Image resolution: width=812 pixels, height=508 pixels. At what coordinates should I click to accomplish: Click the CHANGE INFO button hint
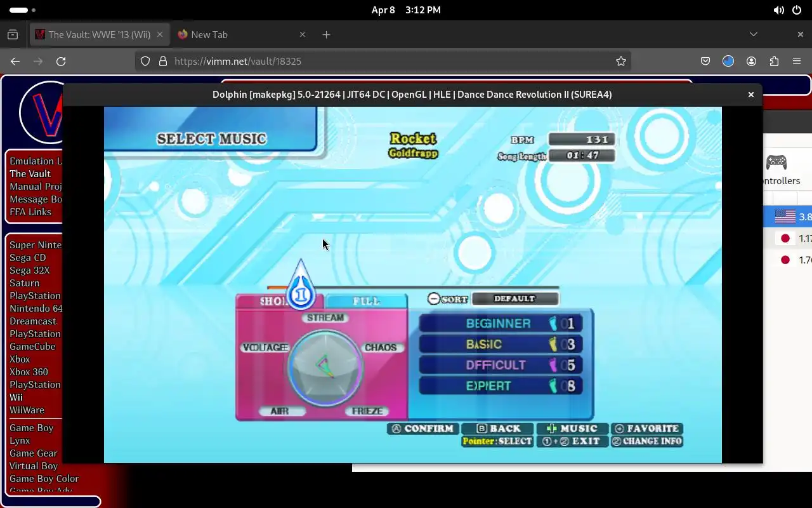(x=646, y=441)
